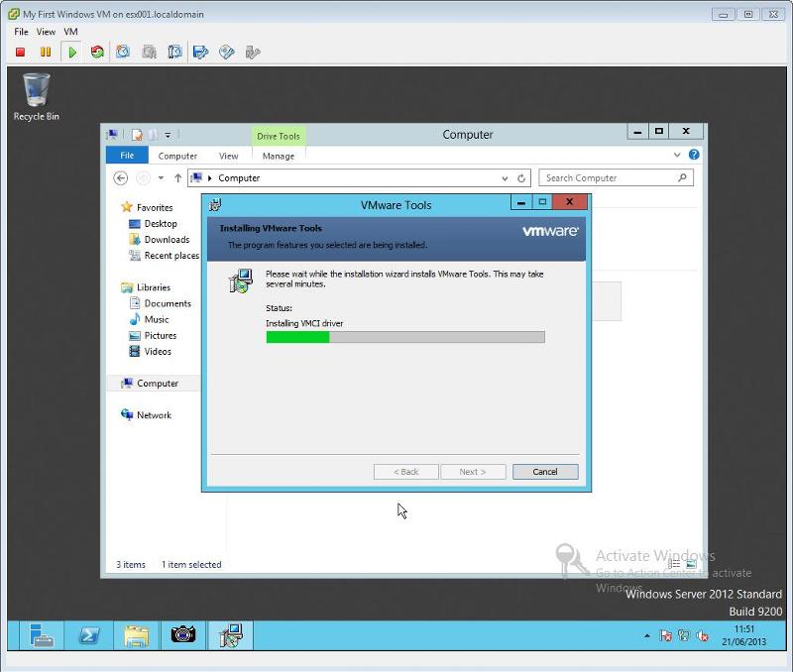Viewport: 793px width, 672px height.
Task: Open the VM menu
Action: pos(70,32)
